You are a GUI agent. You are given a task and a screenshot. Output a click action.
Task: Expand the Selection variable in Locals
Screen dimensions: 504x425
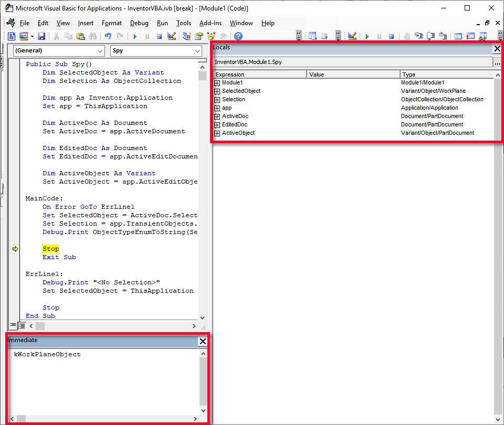pos(217,100)
